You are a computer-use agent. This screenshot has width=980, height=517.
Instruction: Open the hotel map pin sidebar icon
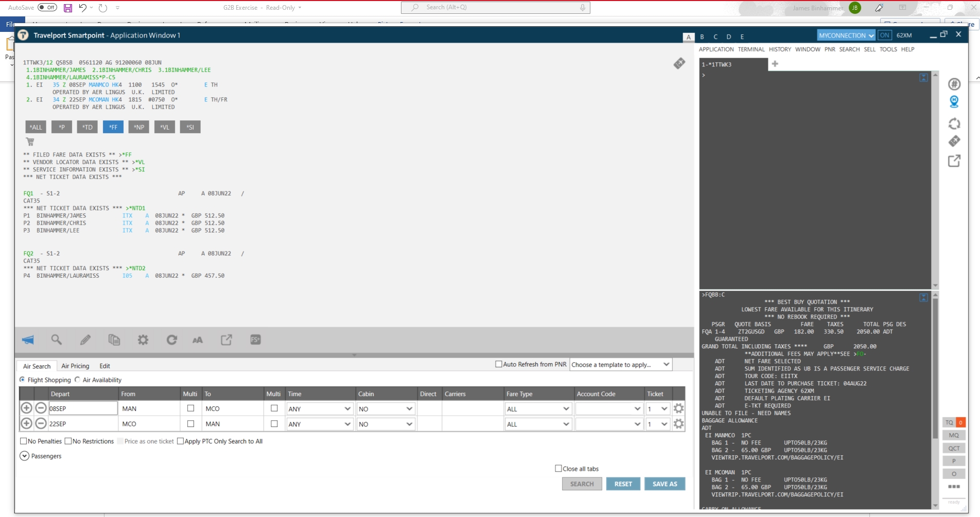coord(954,102)
